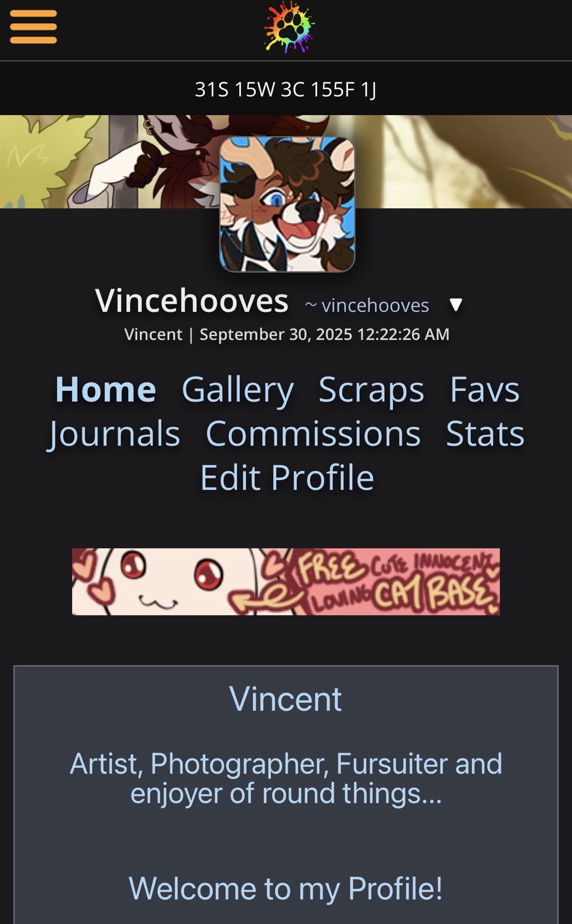
Task: Click the Vincehooves display name heading
Action: (x=192, y=301)
